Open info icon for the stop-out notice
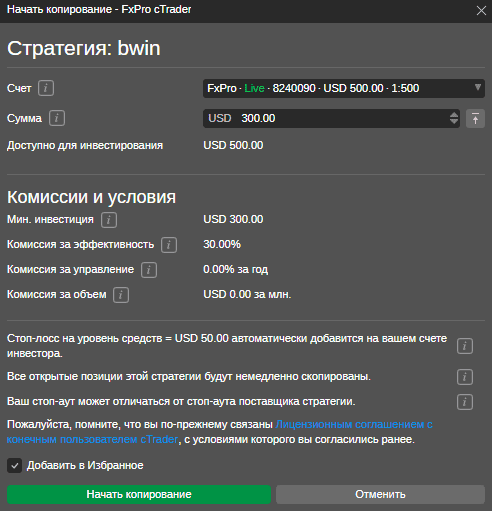Image resolution: width=492 pixels, height=511 pixels. pos(465,402)
